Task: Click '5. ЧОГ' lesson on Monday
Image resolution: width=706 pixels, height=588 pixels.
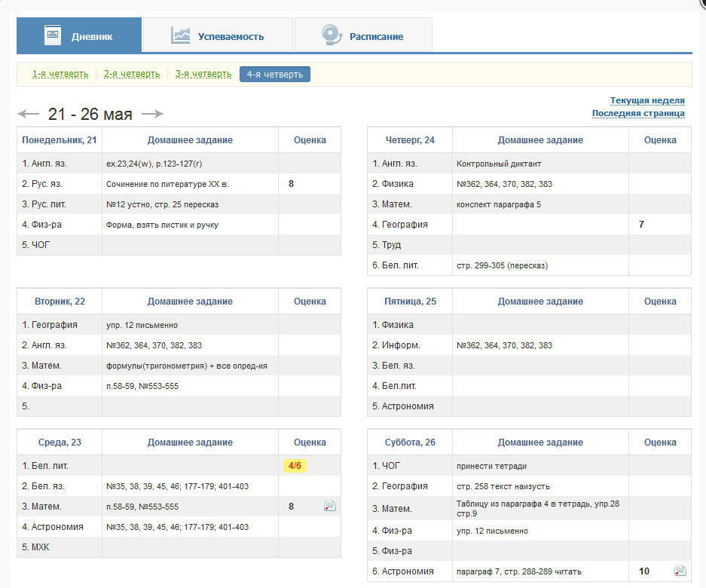Action: pos(36,245)
